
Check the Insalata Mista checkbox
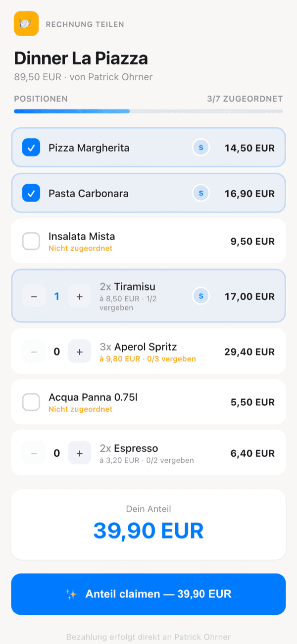[x=31, y=241]
